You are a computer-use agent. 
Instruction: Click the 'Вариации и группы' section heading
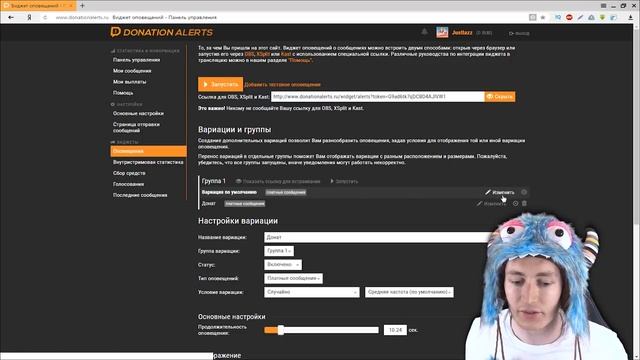tap(234, 129)
